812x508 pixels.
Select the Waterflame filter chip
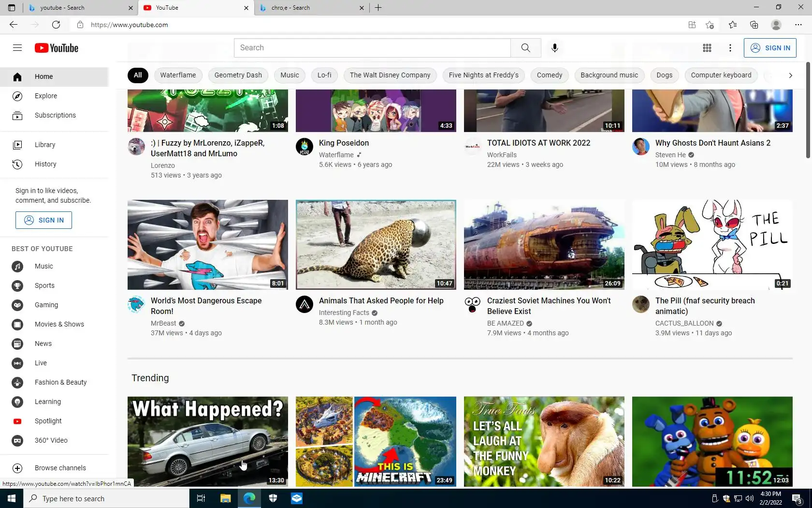(178, 75)
